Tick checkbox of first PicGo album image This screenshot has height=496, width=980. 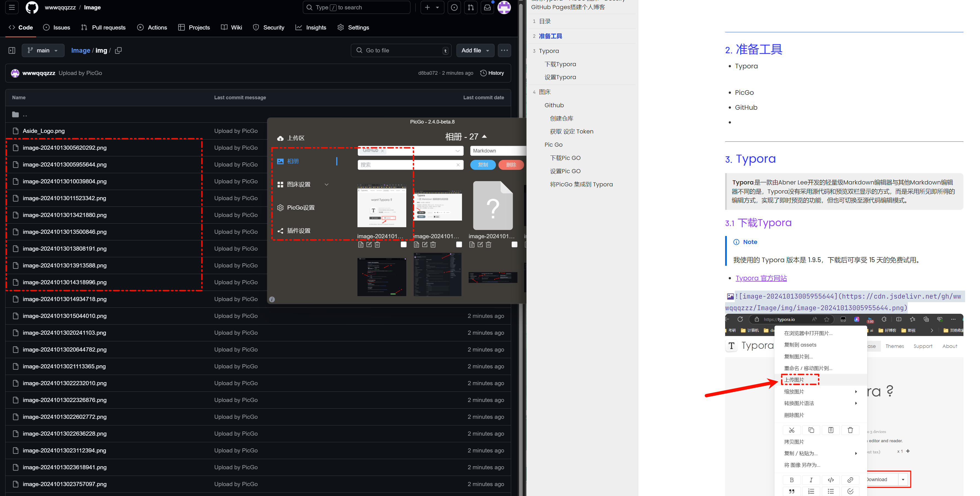click(404, 245)
